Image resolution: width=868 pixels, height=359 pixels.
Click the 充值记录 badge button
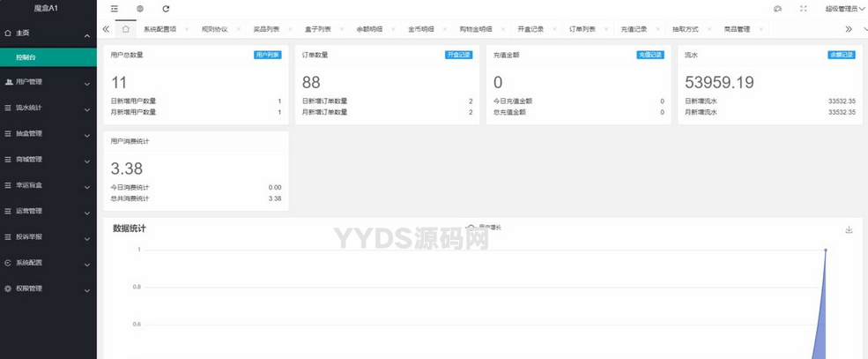click(x=649, y=55)
